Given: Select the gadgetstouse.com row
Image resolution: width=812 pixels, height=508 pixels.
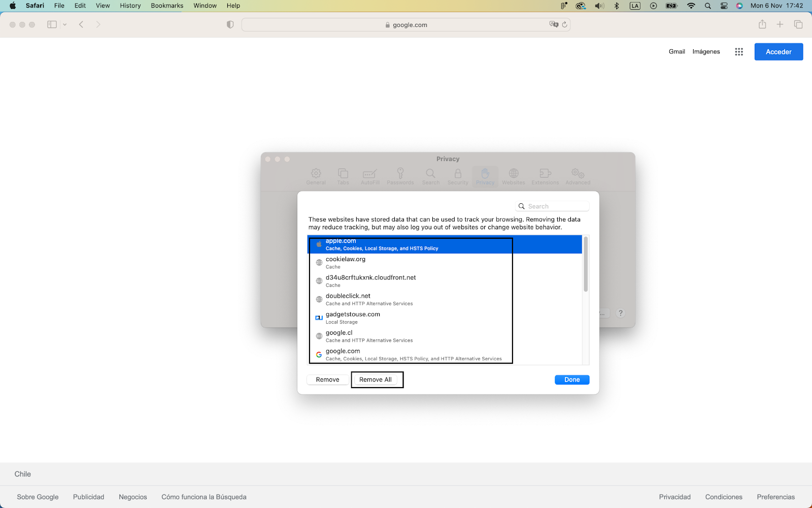Looking at the screenshot, I should pos(445,318).
